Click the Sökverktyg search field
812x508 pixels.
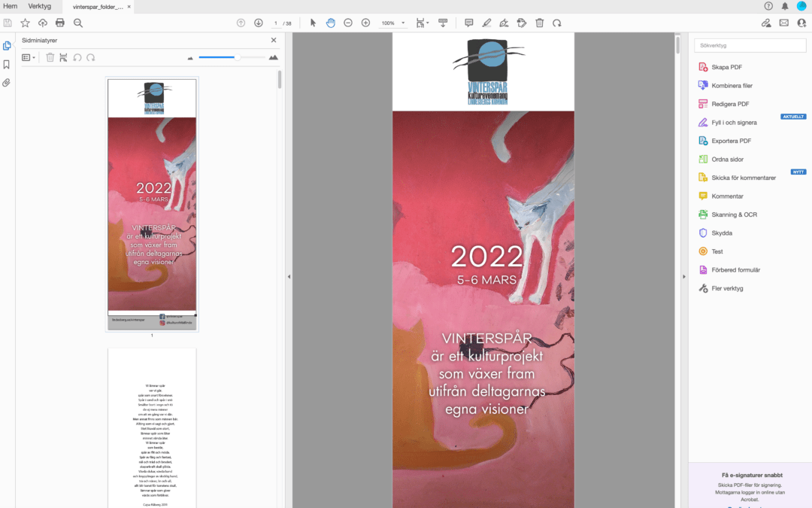[x=750, y=46]
